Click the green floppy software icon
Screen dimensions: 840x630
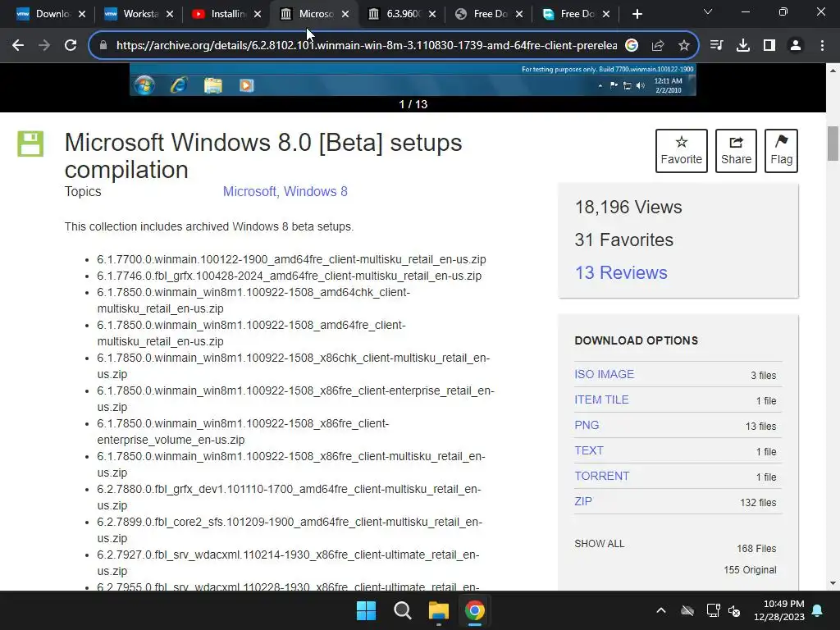coord(30,144)
